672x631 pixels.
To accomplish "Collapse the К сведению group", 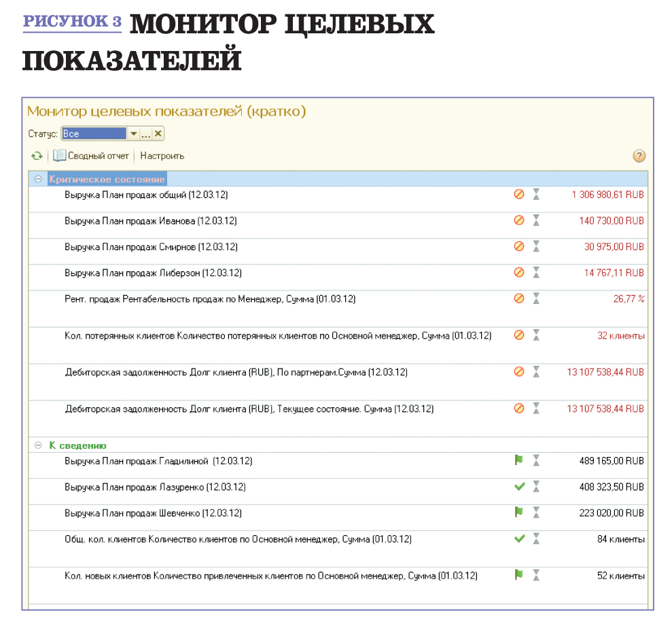I will [x=38, y=445].
